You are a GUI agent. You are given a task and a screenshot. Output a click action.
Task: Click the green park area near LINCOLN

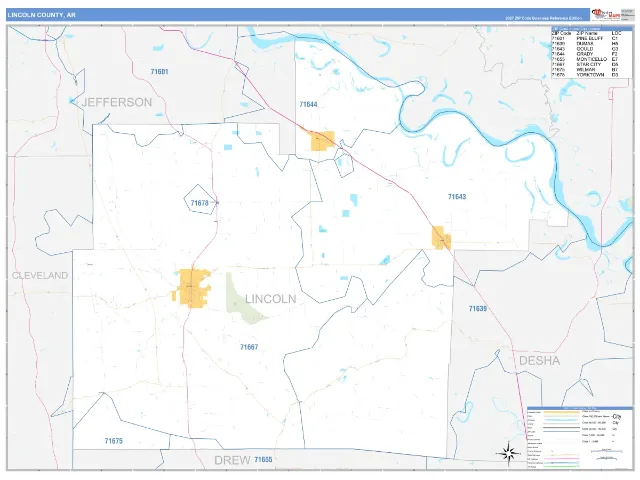[242, 302]
